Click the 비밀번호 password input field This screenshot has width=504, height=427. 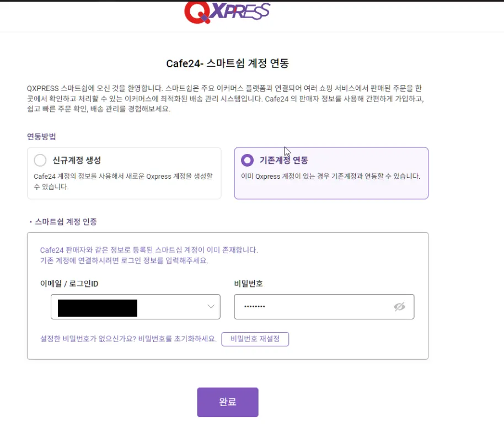(x=324, y=307)
